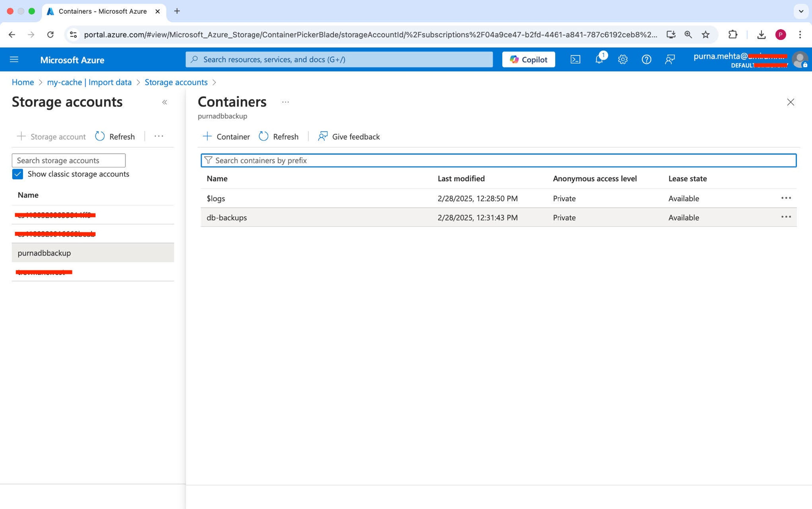Open the Help question mark icon
This screenshot has height=509, width=812.
tap(646, 60)
